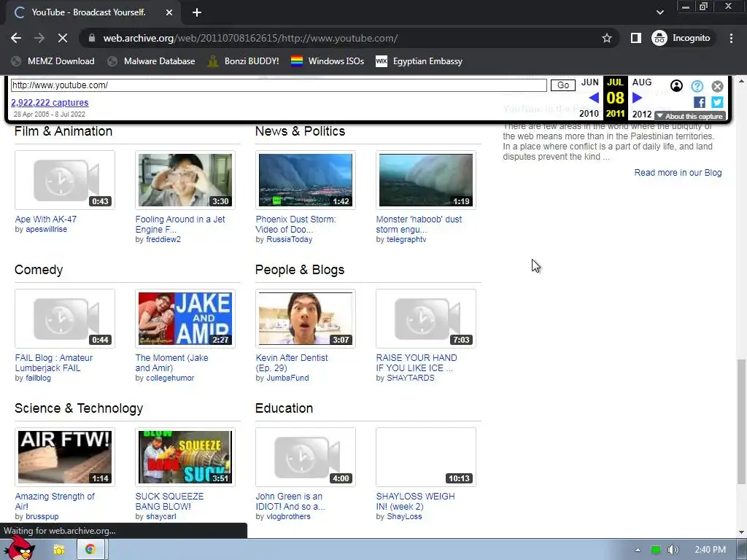Viewport: 747px width, 560px height.
Task: Jump to the 2010 capture year
Action: 589,114
